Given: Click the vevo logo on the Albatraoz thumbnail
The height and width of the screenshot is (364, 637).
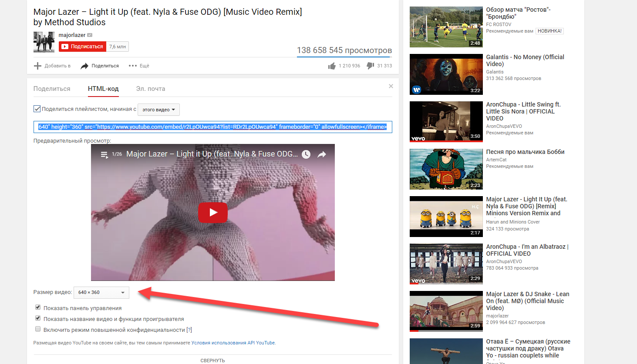Looking at the screenshot, I should click(x=418, y=281).
